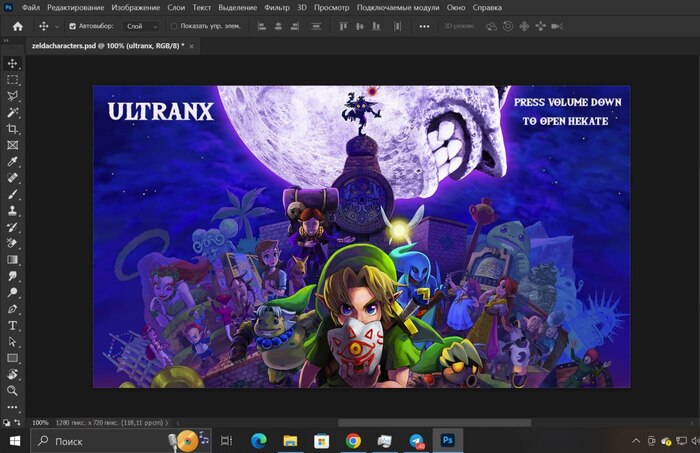Select the Zoom magnifier tool

coord(13,390)
